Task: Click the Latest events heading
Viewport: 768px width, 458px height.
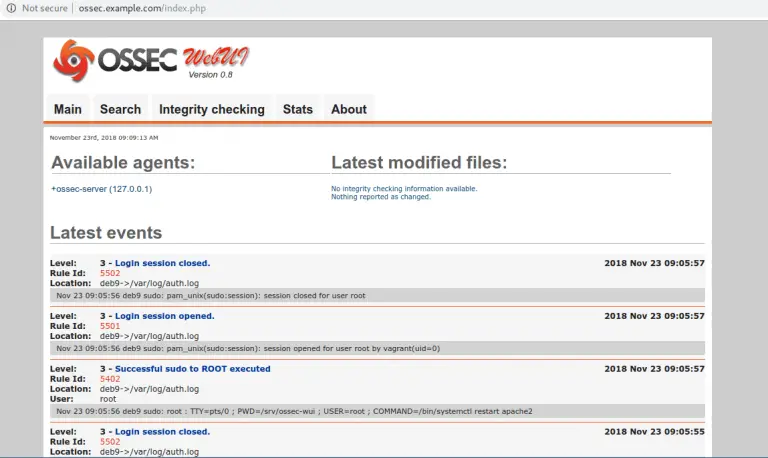Action: click(106, 233)
